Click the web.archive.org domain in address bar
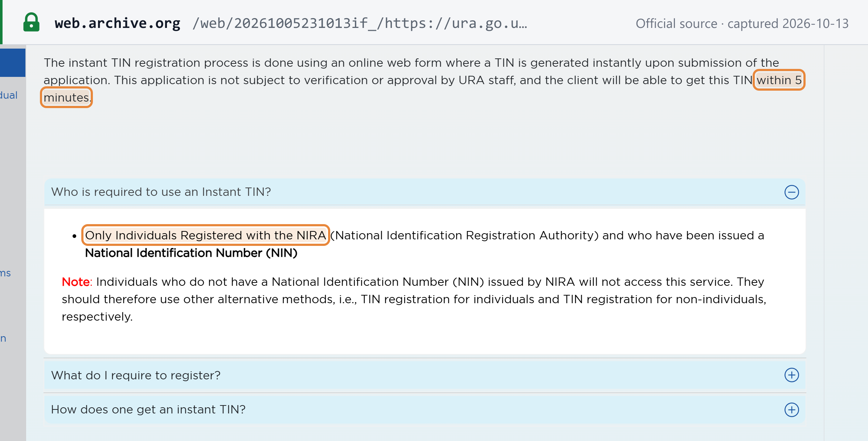Viewport: 868px width, 441px height. 118,23
